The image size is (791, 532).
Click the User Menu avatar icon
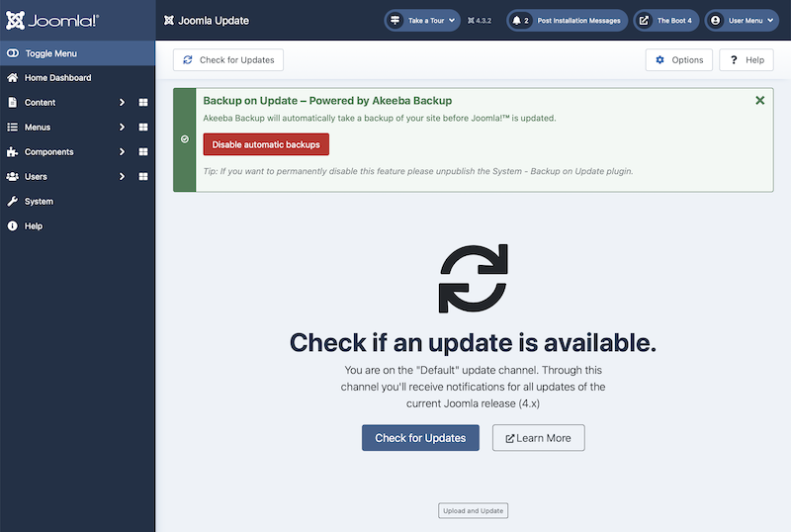coord(715,21)
